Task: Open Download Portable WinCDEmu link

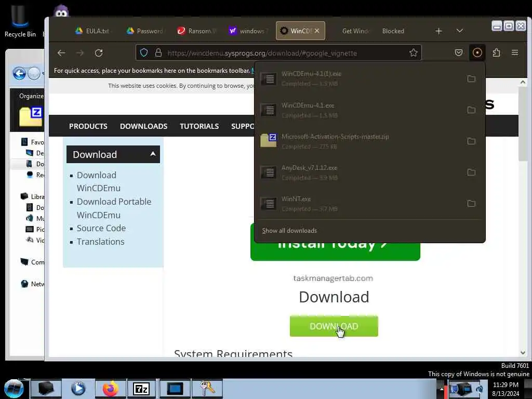Action: click(x=114, y=208)
